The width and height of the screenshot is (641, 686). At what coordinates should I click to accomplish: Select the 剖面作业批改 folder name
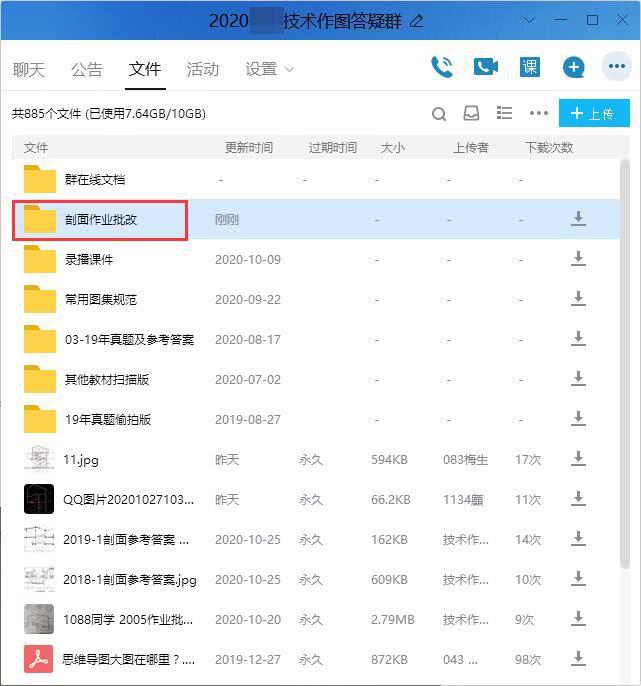pyautogui.click(x=101, y=220)
